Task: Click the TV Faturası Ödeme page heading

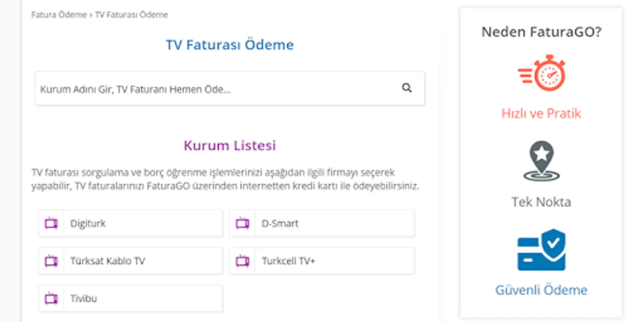Action: [230, 45]
